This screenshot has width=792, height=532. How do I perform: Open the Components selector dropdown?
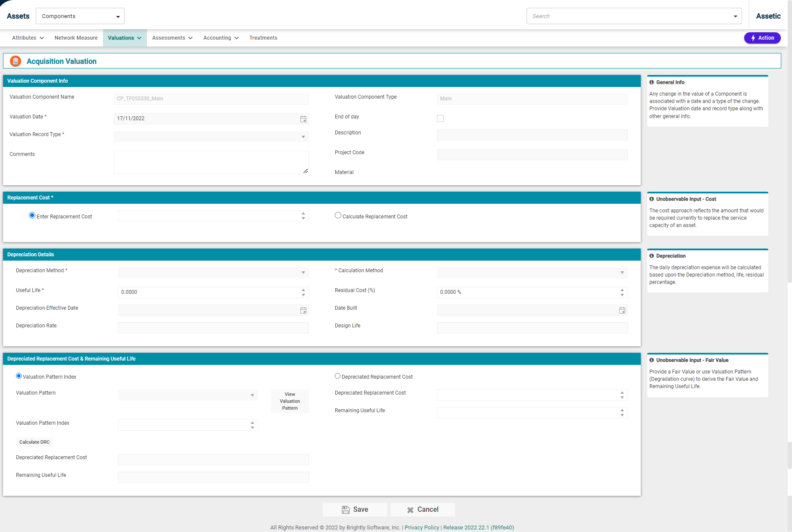pos(80,16)
